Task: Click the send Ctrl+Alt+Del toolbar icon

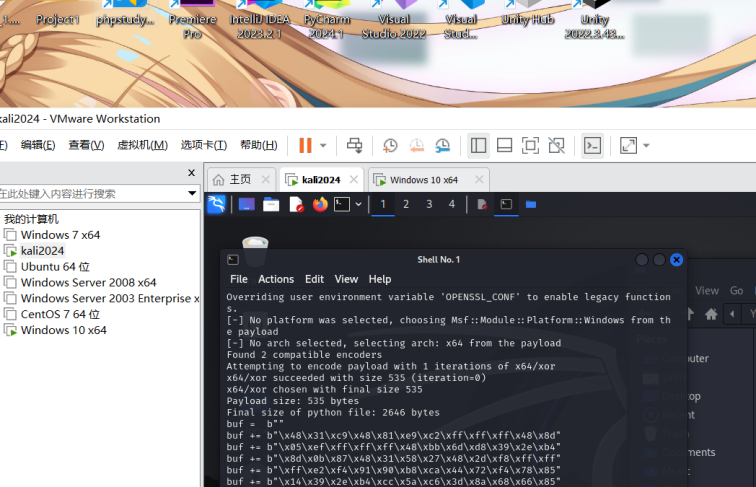Action: coord(355,145)
